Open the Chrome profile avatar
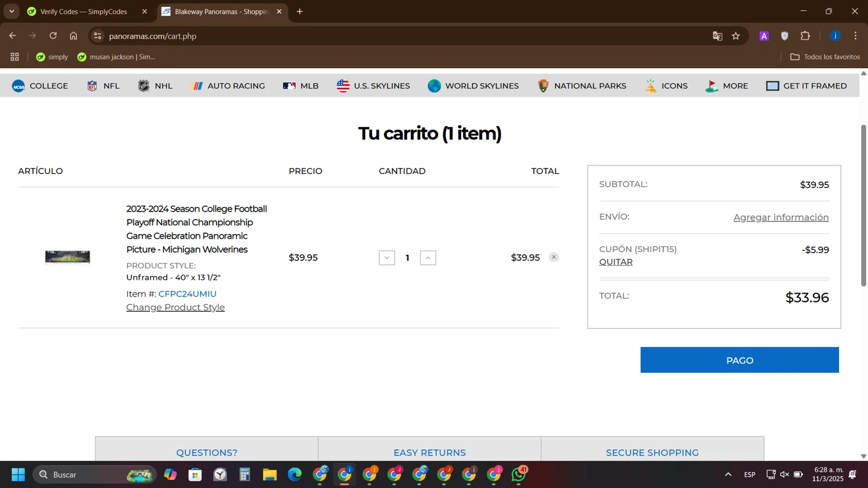This screenshot has height=488, width=868. pyautogui.click(x=835, y=36)
